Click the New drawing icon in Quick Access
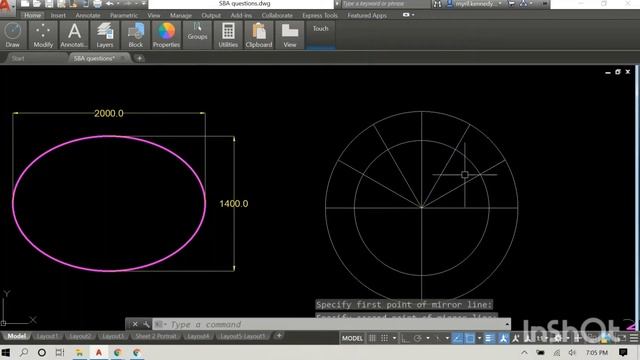This screenshot has height=360, width=640. pyautogui.click(x=24, y=4)
